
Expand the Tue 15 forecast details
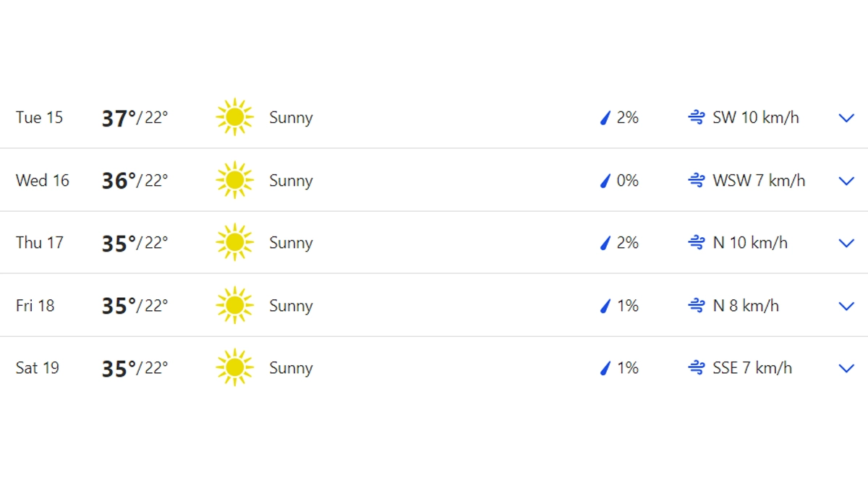846,118
